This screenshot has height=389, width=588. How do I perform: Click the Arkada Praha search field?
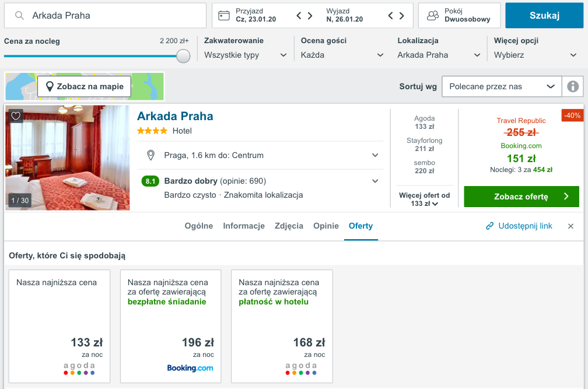click(x=111, y=16)
